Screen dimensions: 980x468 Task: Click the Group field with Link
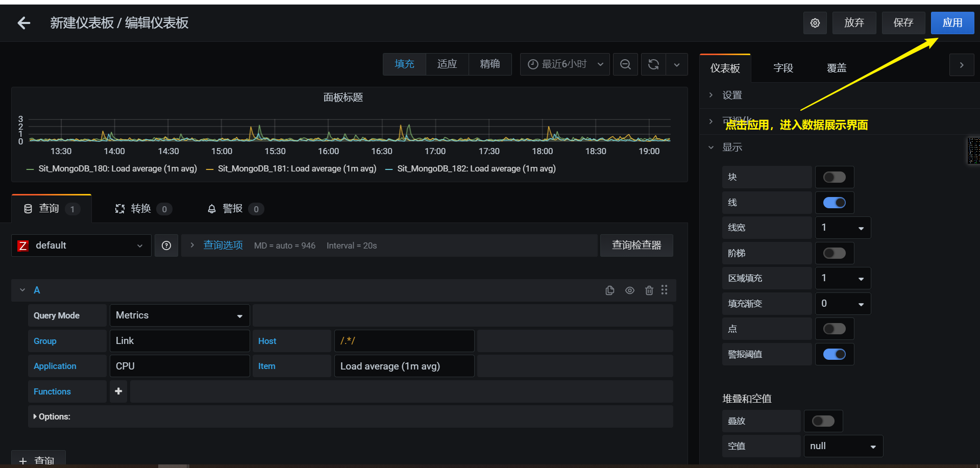[x=180, y=341]
